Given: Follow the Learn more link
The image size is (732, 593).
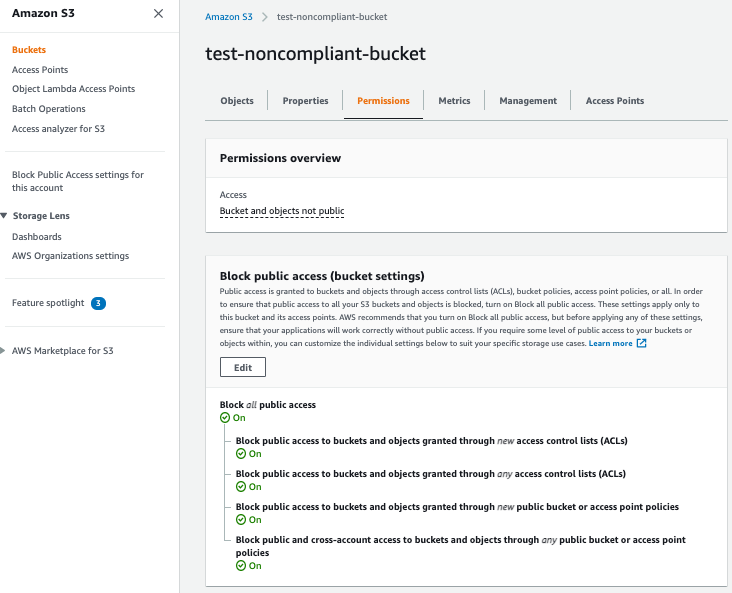Looking at the screenshot, I should (610, 343).
